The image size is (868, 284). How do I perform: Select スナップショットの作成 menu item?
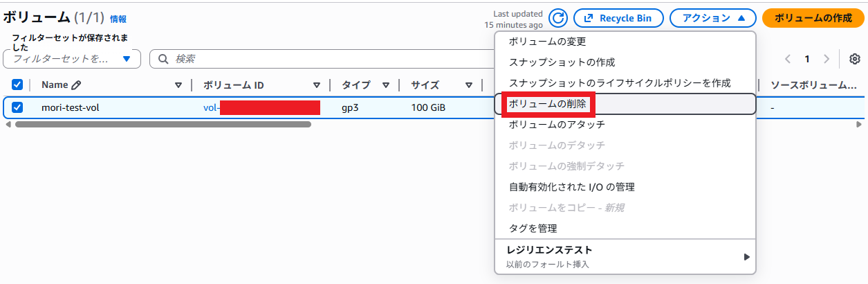tap(625, 62)
